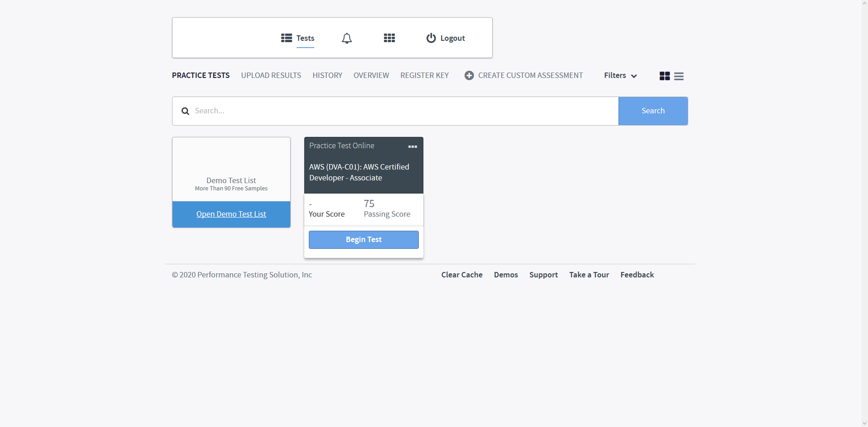Viewport: 868px width, 427px height.
Task: Open the REGISTER KEY tab
Action: coord(424,75)
